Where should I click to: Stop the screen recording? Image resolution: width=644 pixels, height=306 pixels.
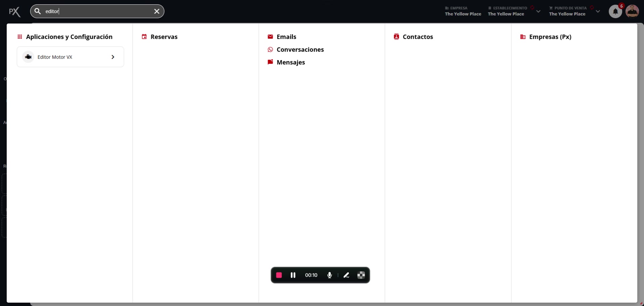279,275
